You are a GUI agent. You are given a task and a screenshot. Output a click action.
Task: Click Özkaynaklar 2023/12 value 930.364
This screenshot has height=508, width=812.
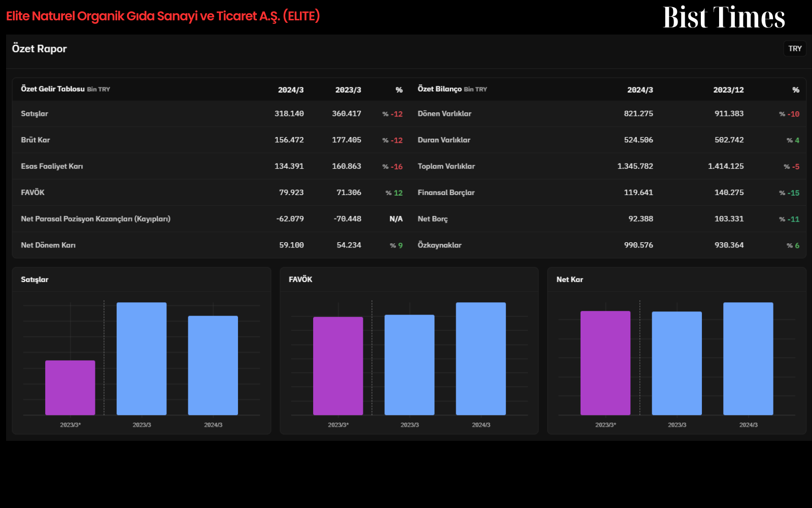coord(729,245)
